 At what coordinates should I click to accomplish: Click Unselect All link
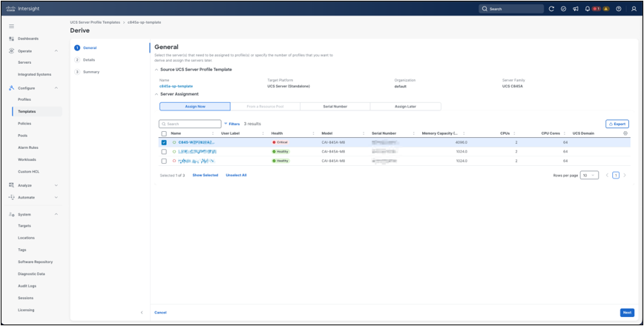236,175
